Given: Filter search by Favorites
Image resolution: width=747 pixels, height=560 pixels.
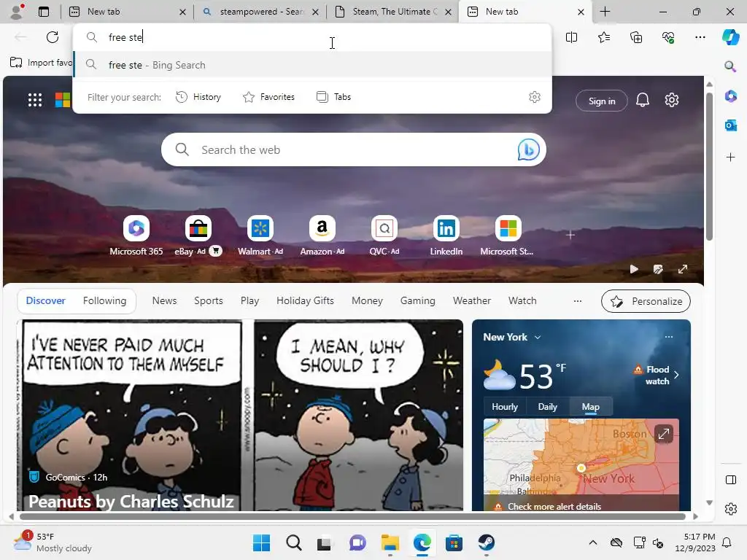Looking at the screenshot, I should pos(268,97).
